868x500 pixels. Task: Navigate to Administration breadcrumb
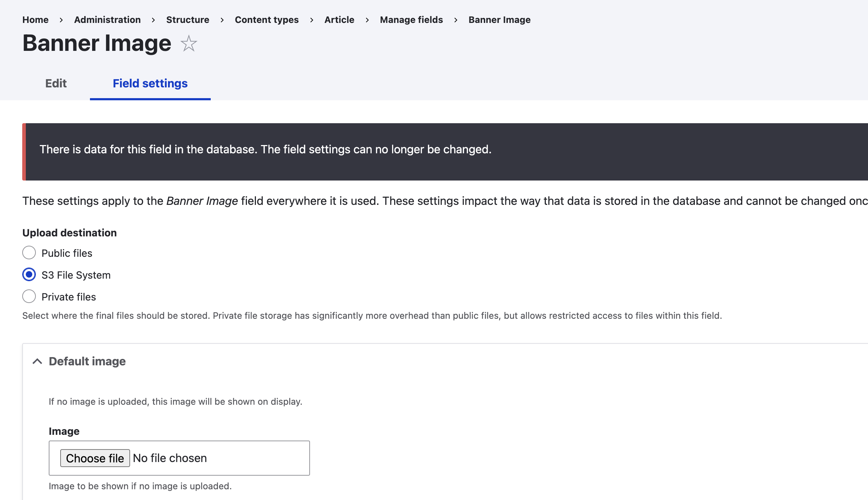point(107,20)
